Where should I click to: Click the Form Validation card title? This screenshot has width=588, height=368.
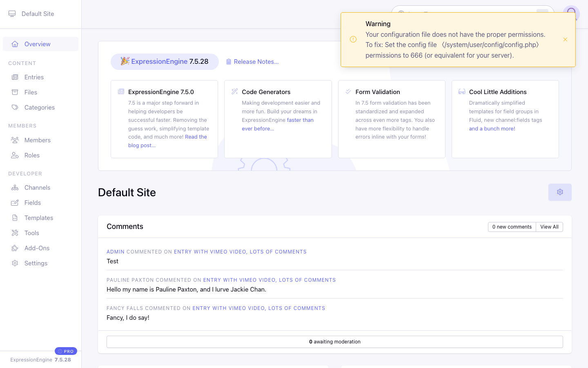pyautogui.click(x=378, y=92)
